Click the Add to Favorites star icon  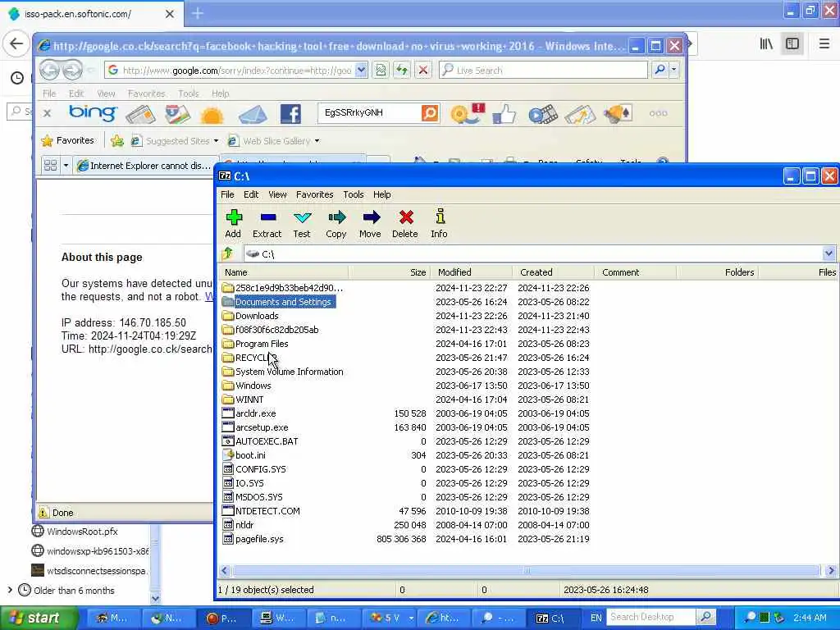coord(116,141)
